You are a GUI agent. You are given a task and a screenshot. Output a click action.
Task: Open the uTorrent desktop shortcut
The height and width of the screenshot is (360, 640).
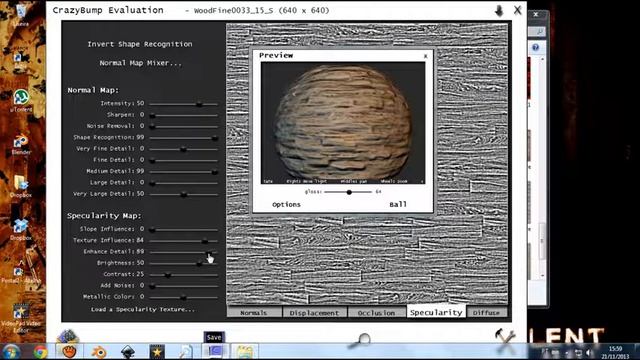coord(21,100)
